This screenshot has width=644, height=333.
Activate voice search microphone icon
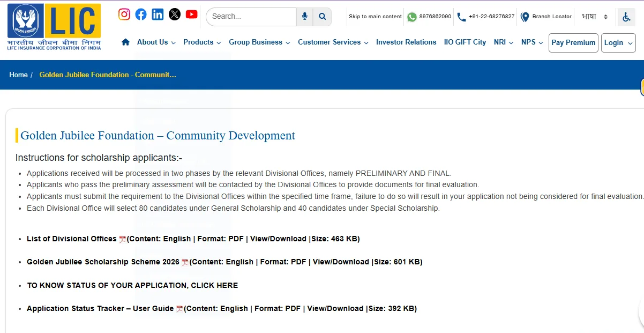[304, 17]
